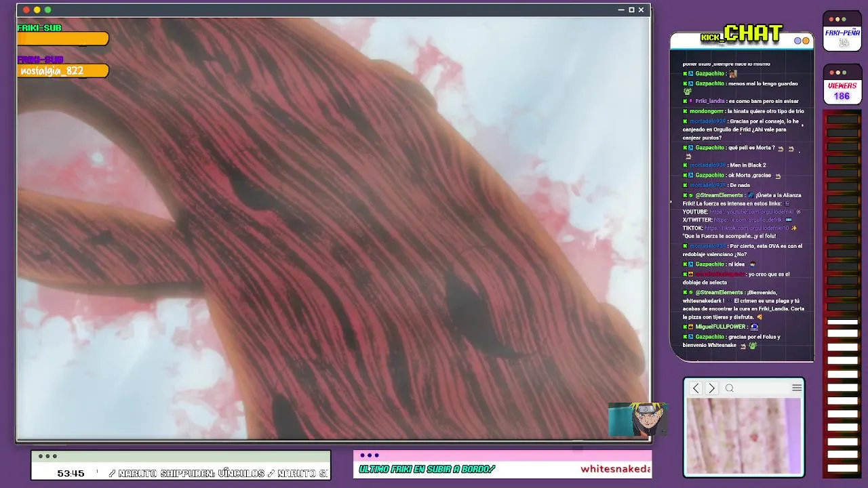This screenshot has width=868, height=488.
Task: Click the 'NARUTO SHIPPUDEN: VÍNCULOS' ticker text
Action: tap(191, 473)
